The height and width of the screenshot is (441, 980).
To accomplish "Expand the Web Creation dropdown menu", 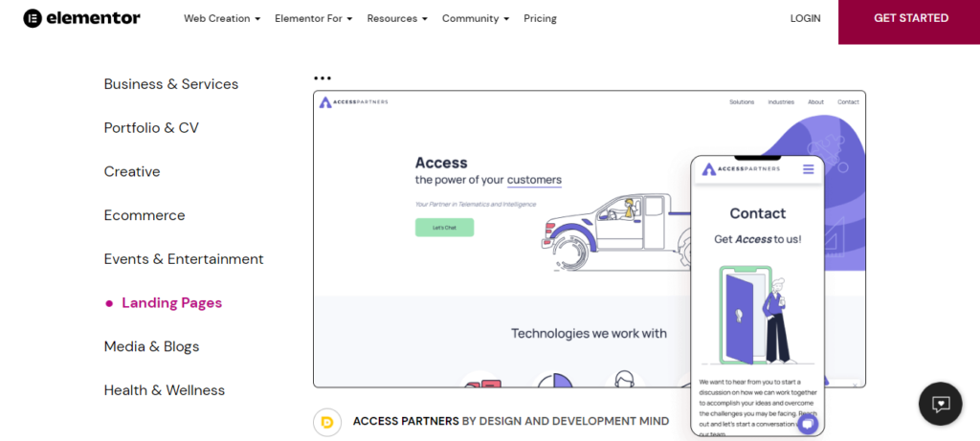I will pos(222,18).
